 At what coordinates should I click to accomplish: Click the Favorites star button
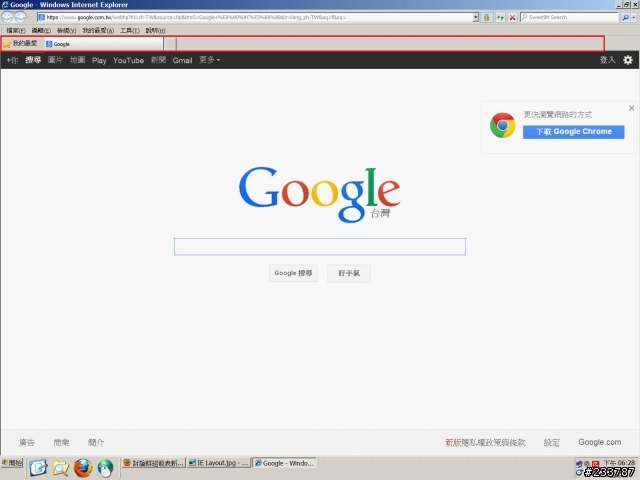20,43
